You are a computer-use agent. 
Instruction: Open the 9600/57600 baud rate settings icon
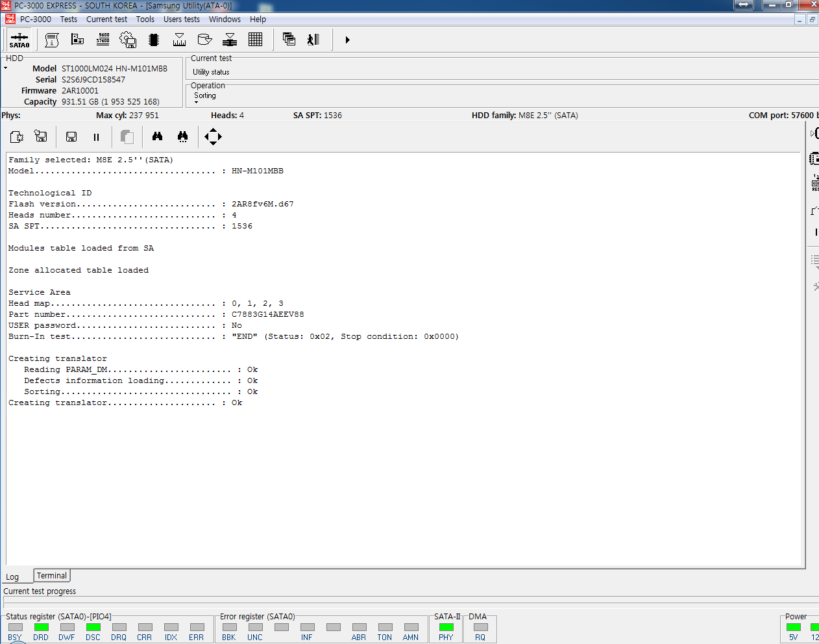(103, 40)
